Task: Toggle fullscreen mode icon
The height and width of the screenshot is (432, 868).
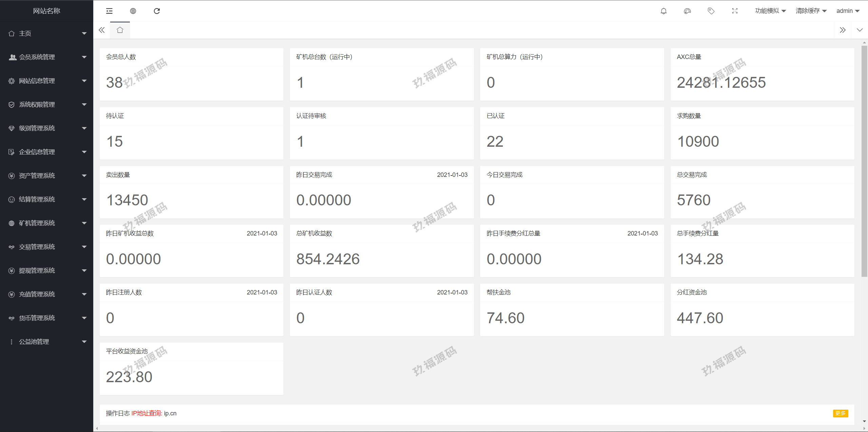Action: 735,11
